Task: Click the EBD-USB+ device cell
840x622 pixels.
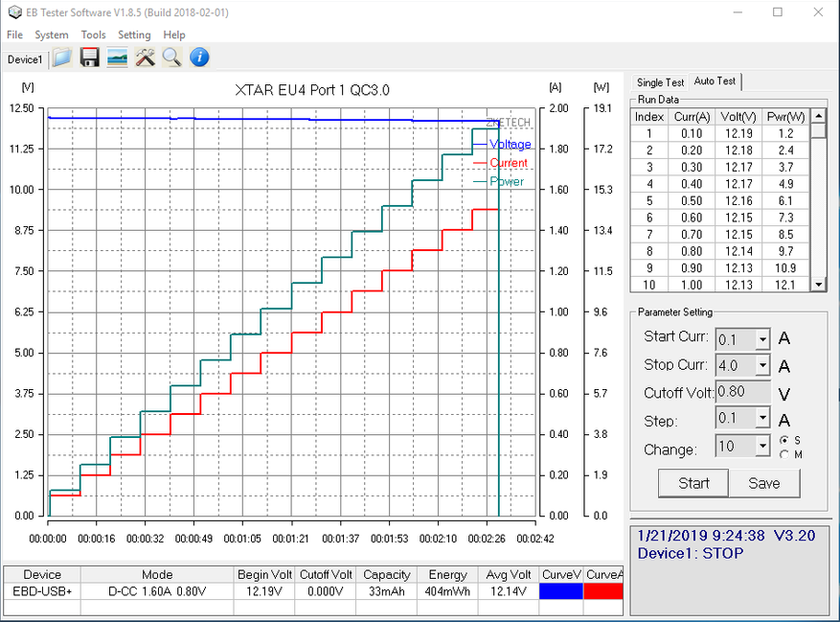Action: point(42,591)
